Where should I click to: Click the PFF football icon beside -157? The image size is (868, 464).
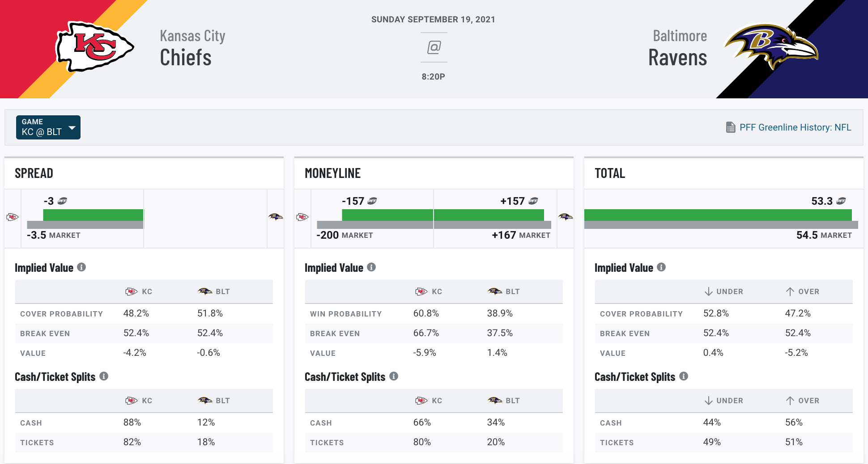372,201
